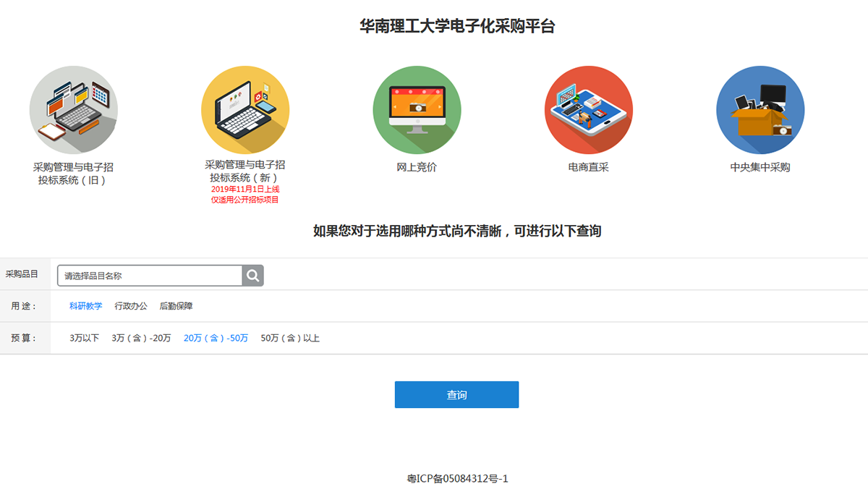Click the blue 查询 button
Viewport: 868px width, 484px height.
tap(456, 394)
